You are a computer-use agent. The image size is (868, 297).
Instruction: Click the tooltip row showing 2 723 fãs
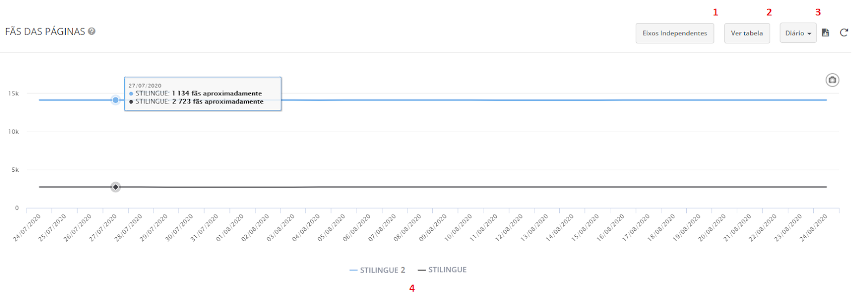point(199,101)
